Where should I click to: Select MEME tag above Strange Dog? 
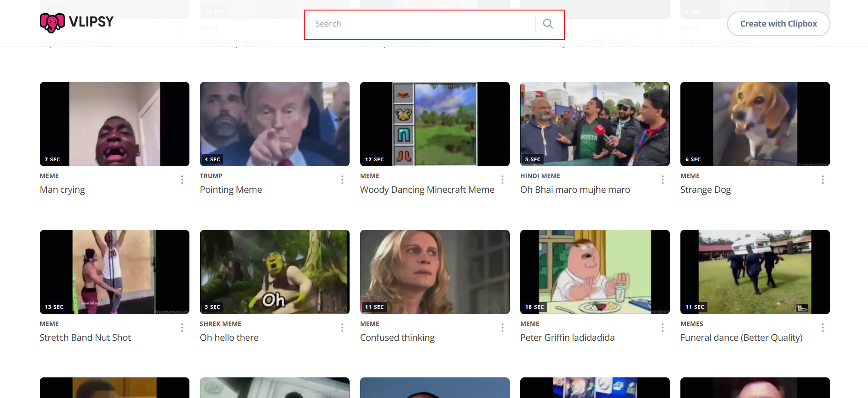click(x=690, y=176)
